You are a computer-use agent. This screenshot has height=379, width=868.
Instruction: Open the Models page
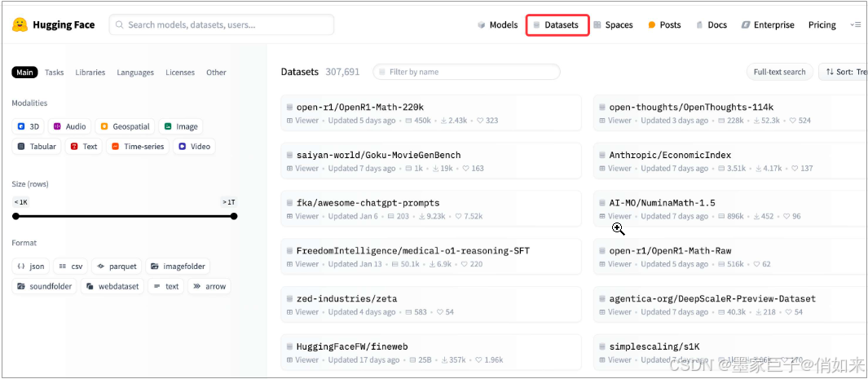(498, 25)
